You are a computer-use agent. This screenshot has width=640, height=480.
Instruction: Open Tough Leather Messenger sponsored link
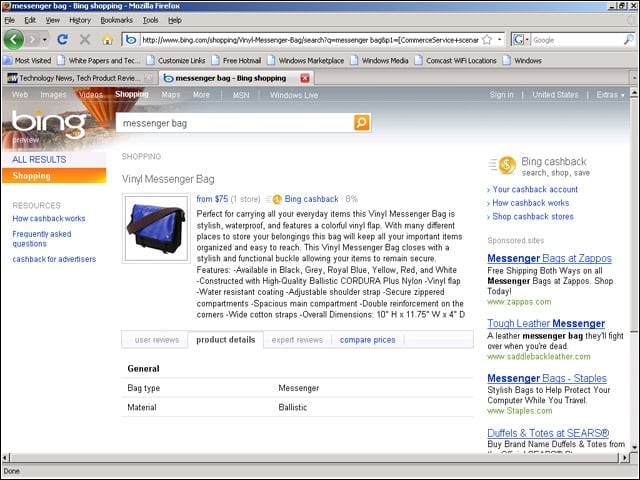(x=546, y=323)
